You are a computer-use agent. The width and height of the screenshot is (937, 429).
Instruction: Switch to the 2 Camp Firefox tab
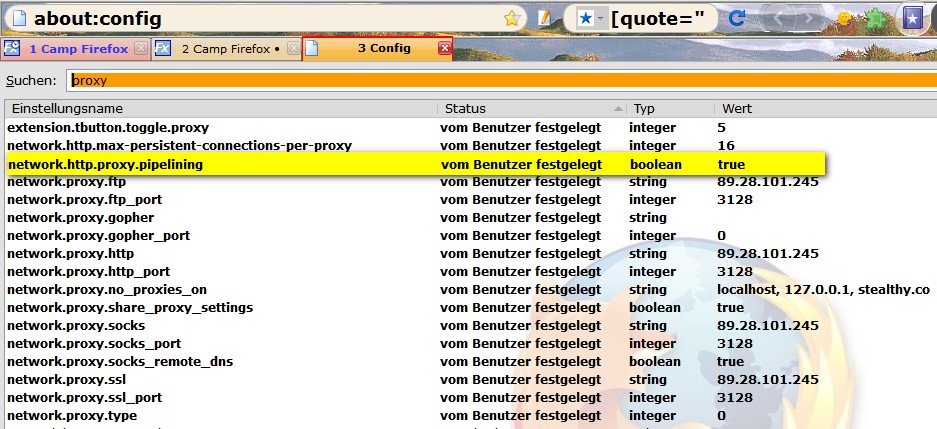coord(227,49)
